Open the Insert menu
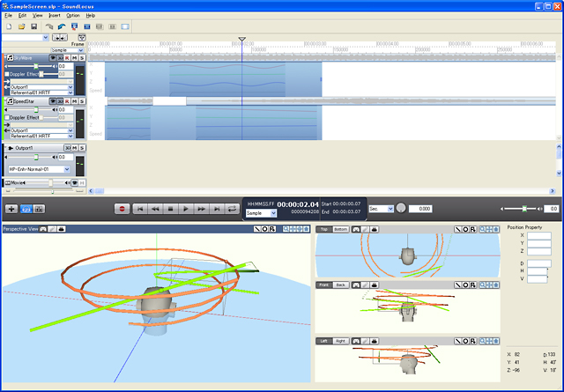 55,16
